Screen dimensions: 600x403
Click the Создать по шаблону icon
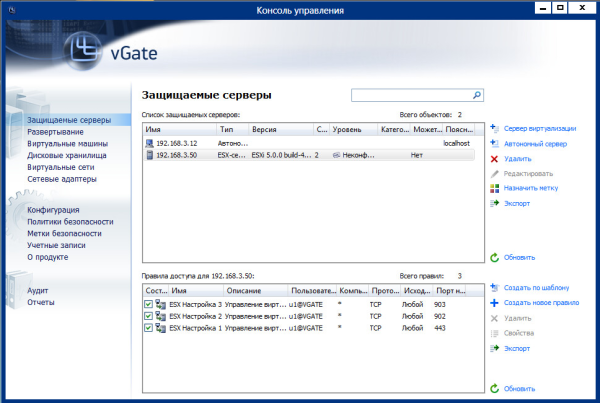(494, 287)
